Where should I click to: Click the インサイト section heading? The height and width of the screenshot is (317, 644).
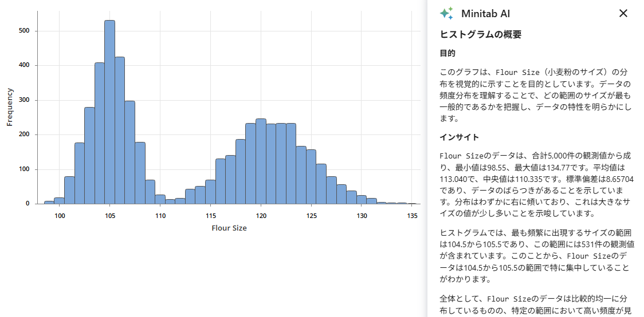[459, 137]
